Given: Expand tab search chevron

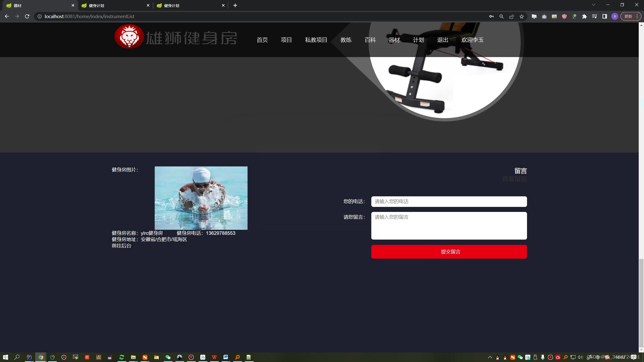Looking at the screenshot, I should pos(593,5).
